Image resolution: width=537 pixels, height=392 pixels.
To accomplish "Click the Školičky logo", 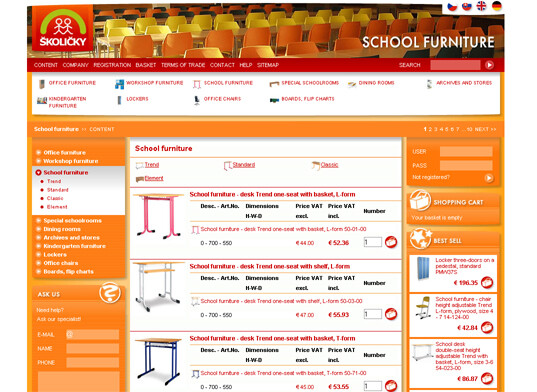I will coord(62,28).
